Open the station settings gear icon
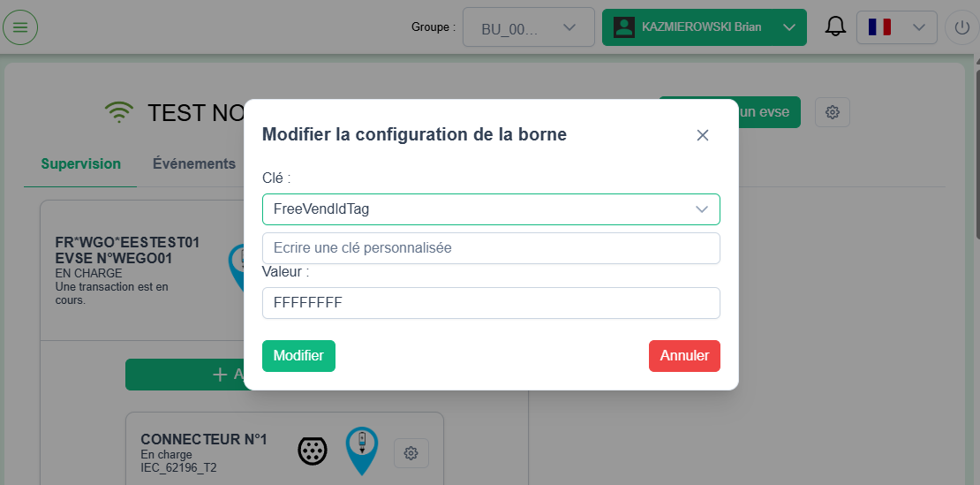980x485 pixels. [832, 112]
